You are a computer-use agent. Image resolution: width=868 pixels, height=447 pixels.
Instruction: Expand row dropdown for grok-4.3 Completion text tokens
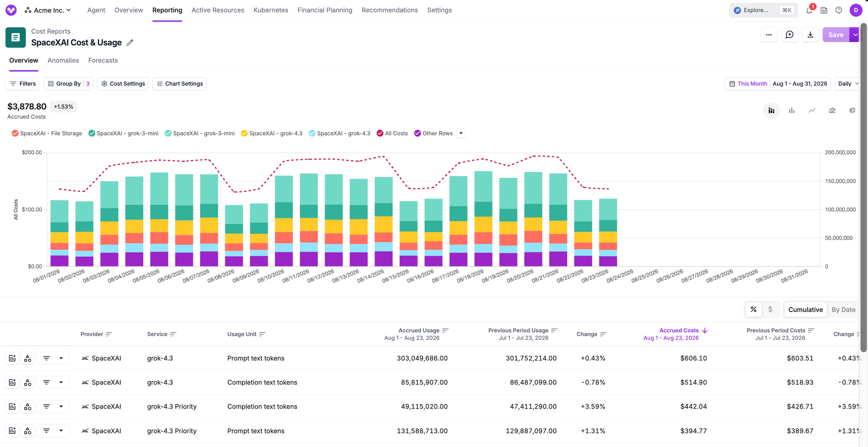coord(61,383)
